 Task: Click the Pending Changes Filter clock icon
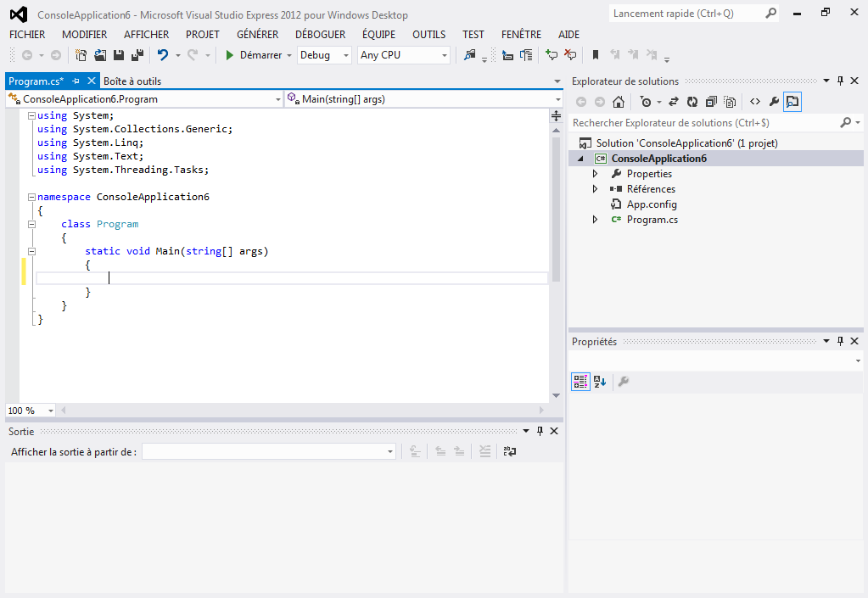[x=646, y=102]
